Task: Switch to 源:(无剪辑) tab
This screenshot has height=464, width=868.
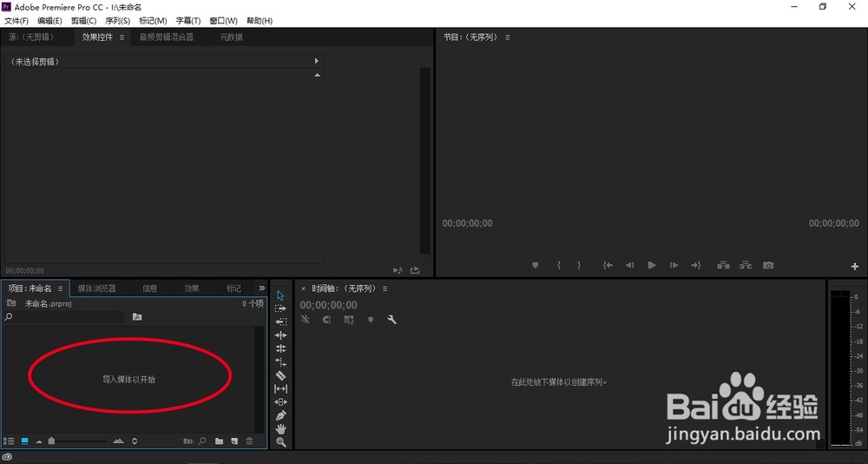Action: (x=31, y=37)
